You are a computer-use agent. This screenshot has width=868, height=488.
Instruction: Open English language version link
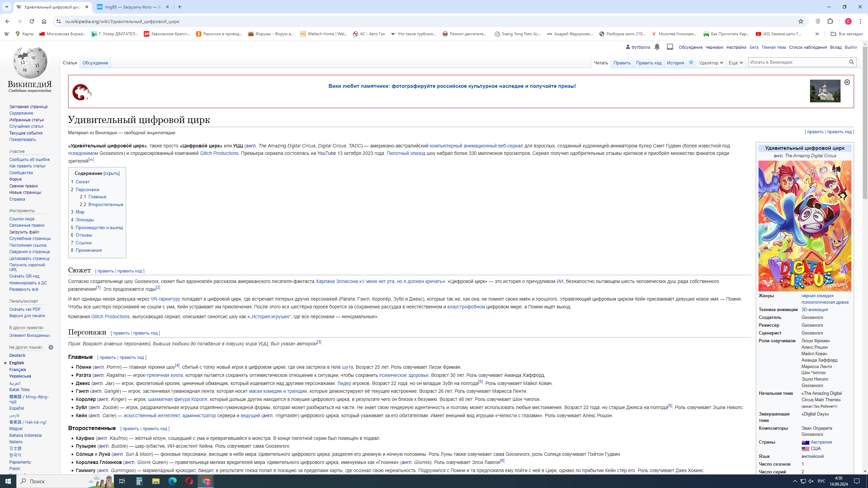pyautogui.click(x=16, y=363)
